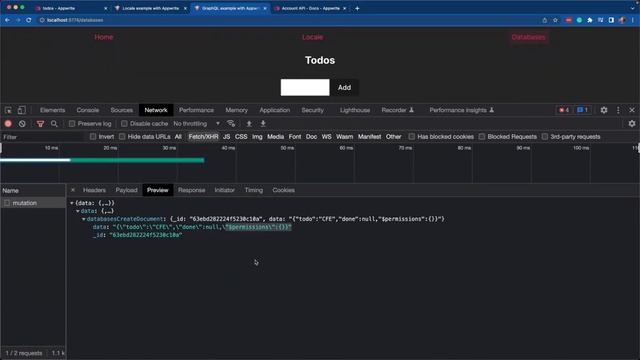
Task: Check 3rd-party requests checkbox
Action: point(544,137)
